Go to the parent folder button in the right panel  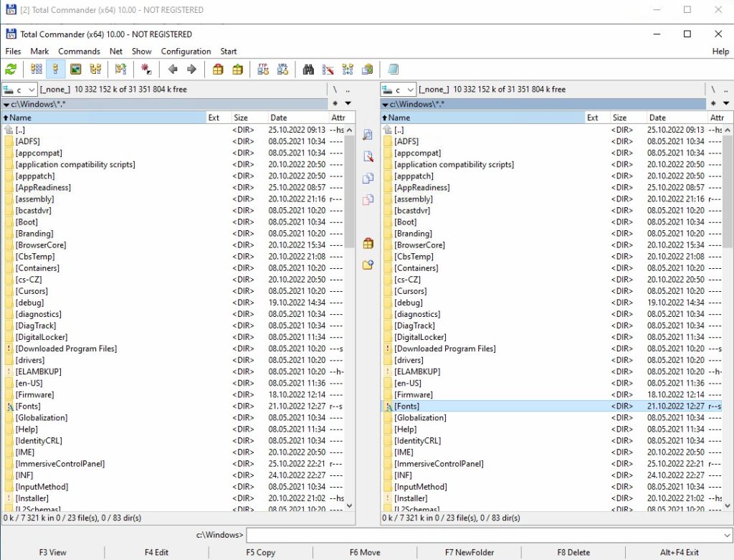[725, 89]
